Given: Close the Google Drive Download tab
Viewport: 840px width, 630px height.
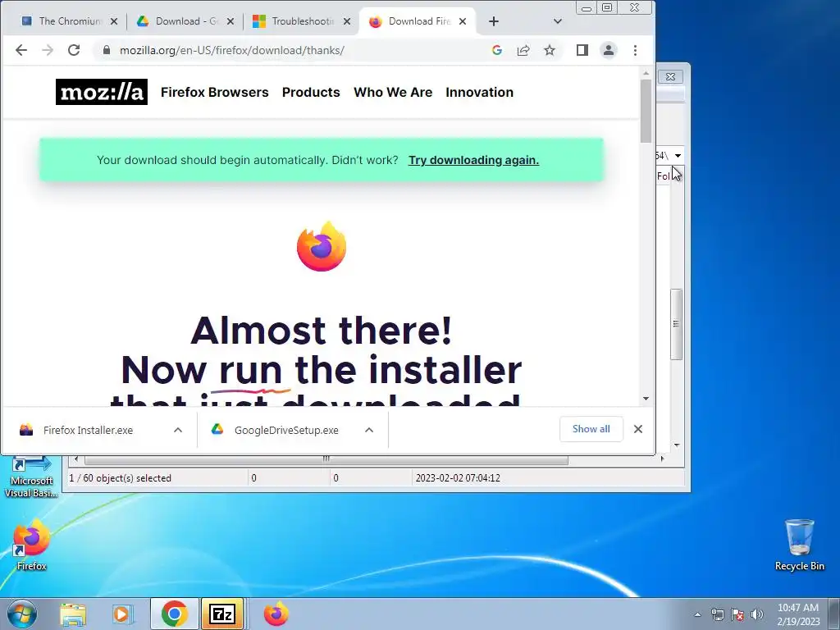Looking at the screenshot, I should click(x=231, y=21).
